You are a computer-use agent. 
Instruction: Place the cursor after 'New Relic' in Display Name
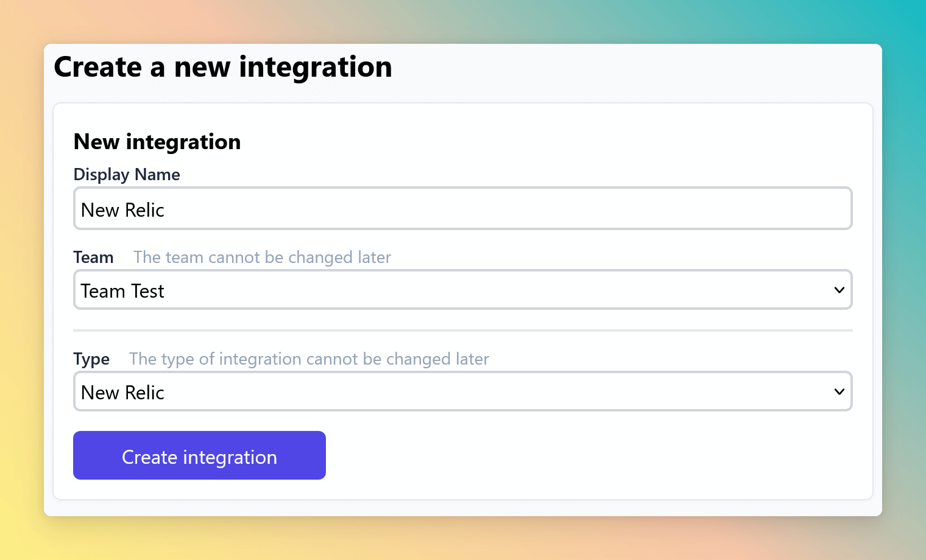tap(166, 210)
